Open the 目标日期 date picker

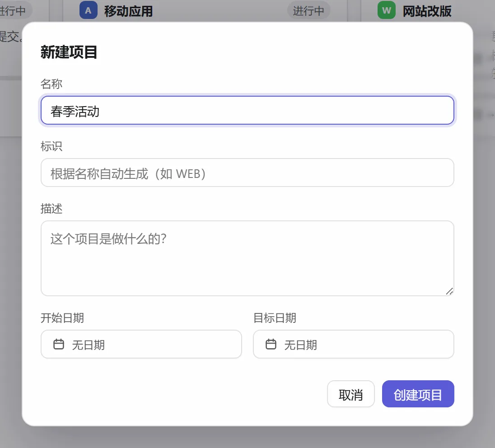(x=353, y=344)
